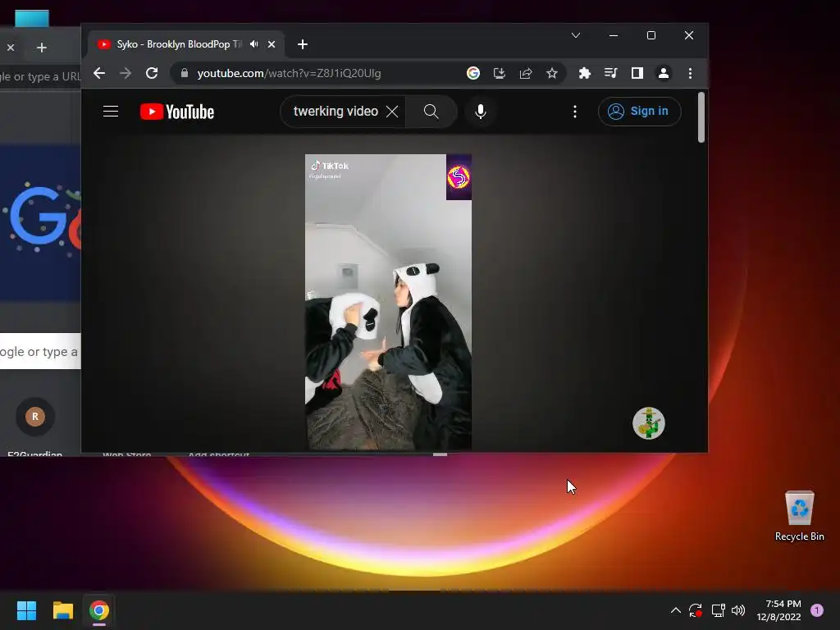Select the Recycle Bin desktop icon
840x630 pixels.
[799, 515]
